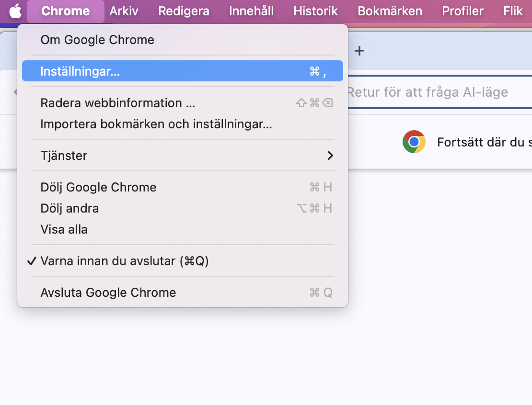The image size is (532, 405).
Task: Click the Chrome logo beside Fortsätt där du
Action: [414, 142]
